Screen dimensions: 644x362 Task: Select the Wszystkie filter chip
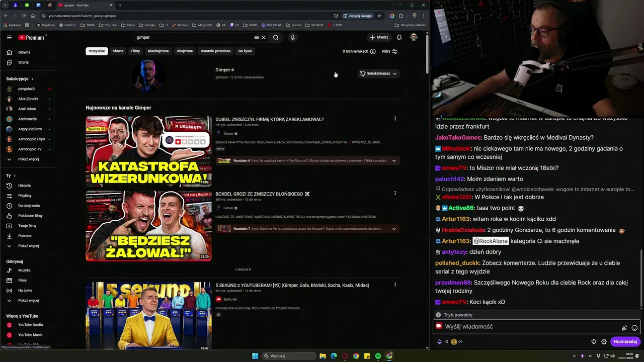97,51
